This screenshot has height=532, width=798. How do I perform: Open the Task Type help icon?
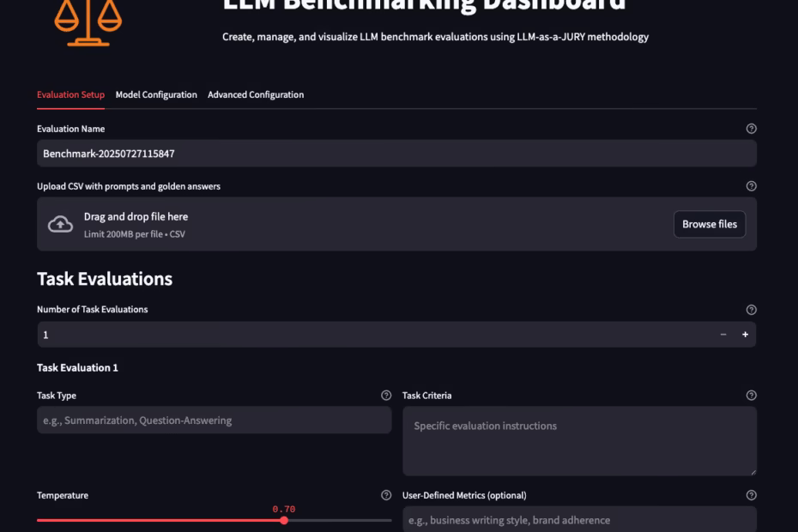coord(386,396)
